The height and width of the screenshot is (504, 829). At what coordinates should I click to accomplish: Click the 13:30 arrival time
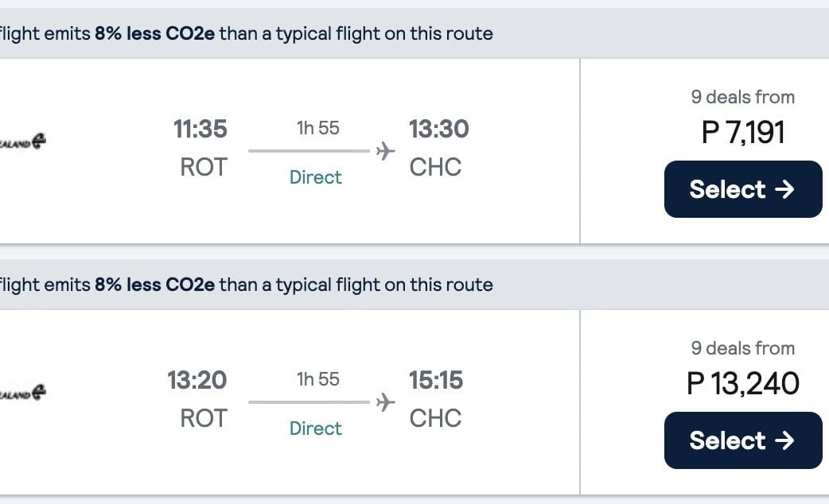pyautogui.click(x=438, y=129)
